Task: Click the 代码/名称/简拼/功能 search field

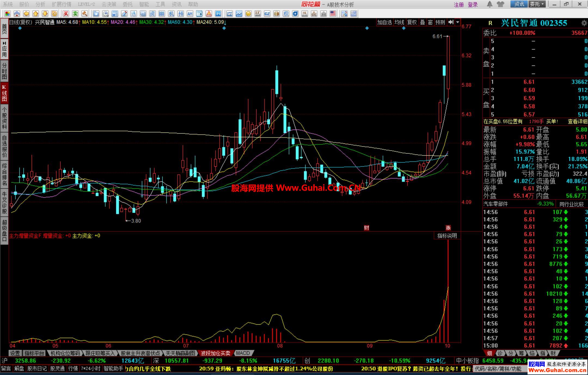Action: point(500,369)
